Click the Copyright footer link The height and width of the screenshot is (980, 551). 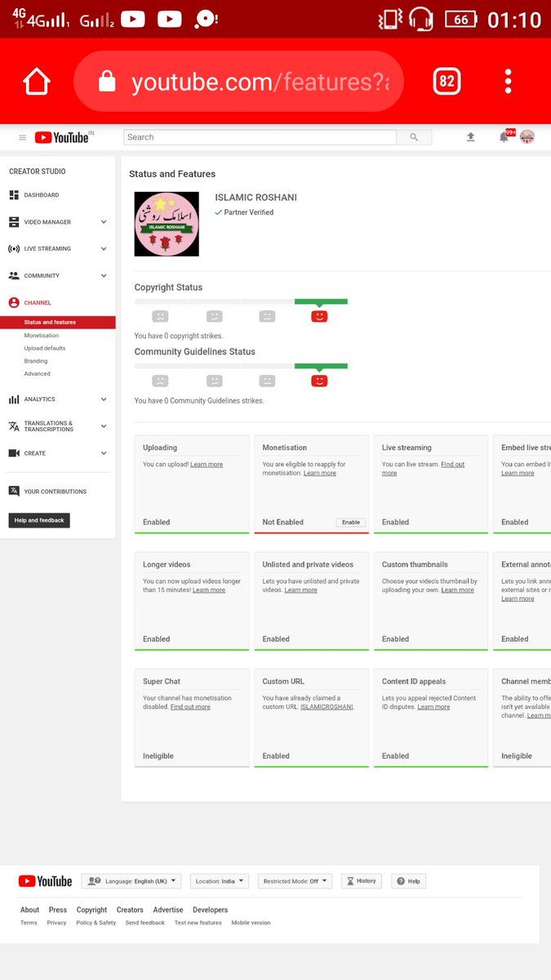coord(91,910)
